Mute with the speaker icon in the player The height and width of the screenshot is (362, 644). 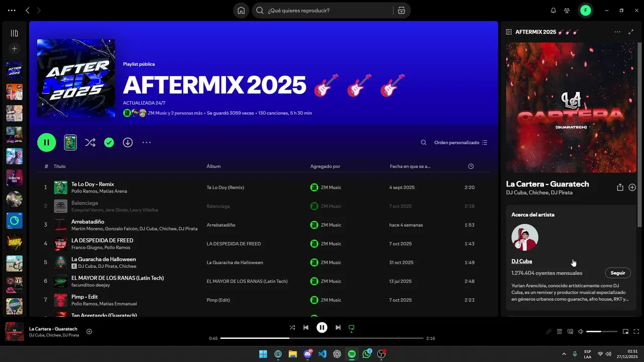click(581, 331)
